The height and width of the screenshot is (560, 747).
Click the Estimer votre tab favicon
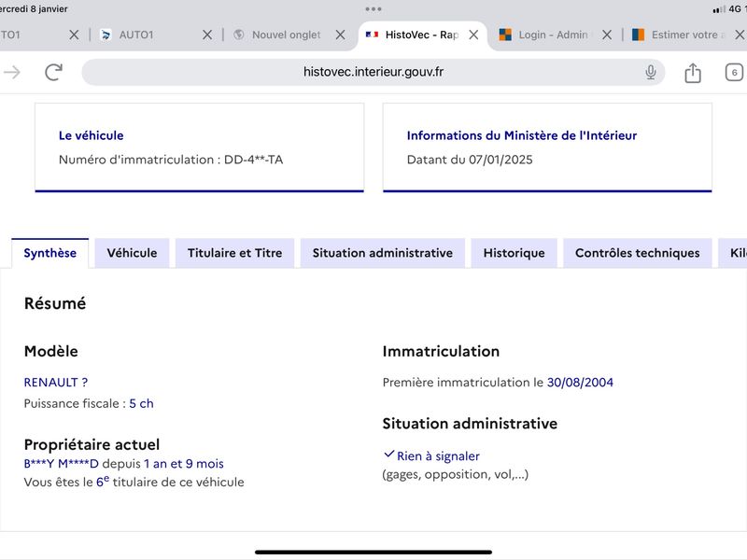[638, 35]
